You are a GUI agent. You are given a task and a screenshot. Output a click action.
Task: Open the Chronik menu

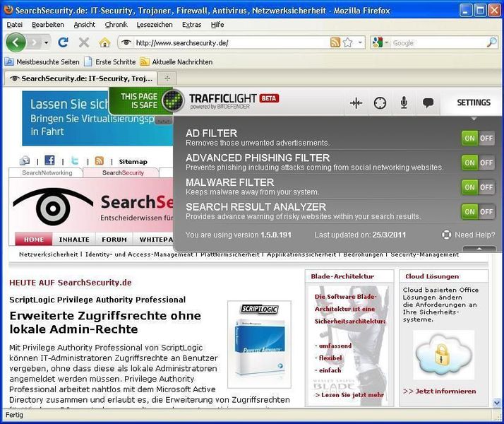click(116, 25)
